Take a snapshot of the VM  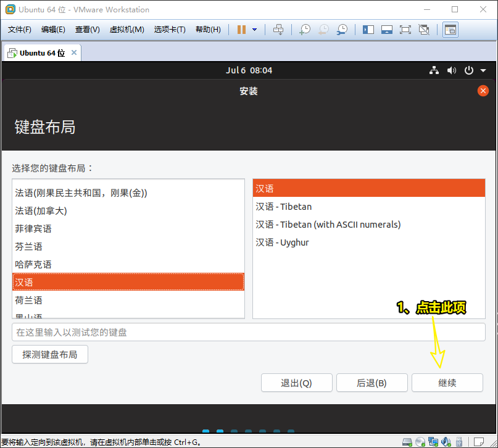point(304,30)
